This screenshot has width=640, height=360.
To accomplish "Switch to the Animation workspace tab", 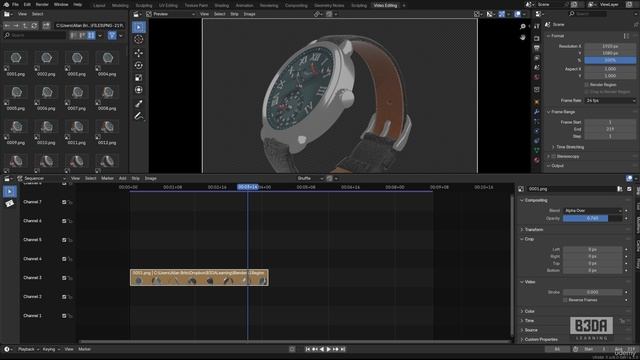I will pyautogui.click(x=244, y=5).
